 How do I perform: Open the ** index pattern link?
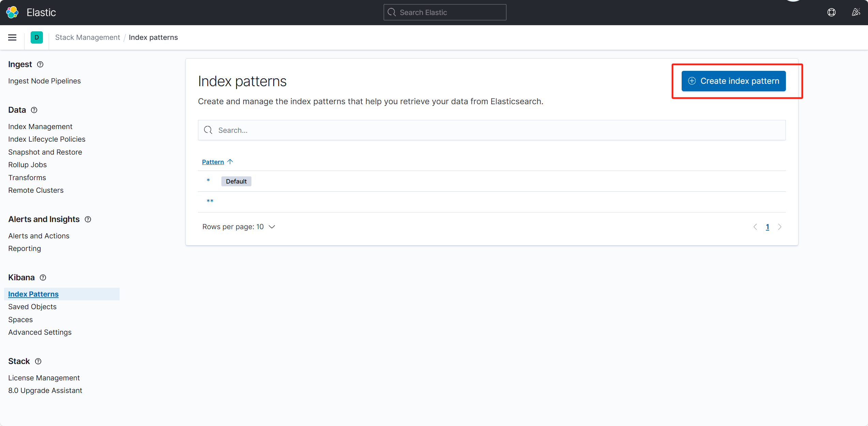click(210, 202)
